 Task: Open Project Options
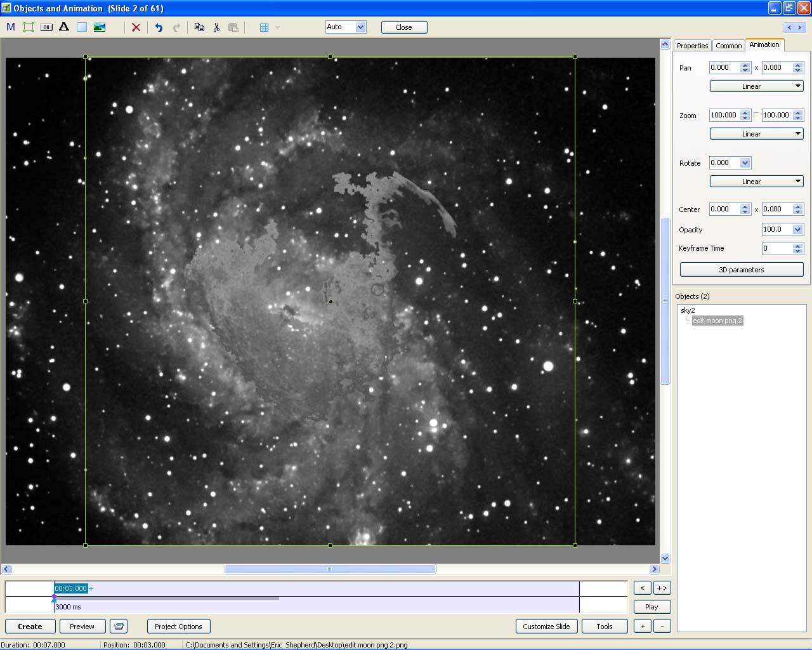click(178, 627)
